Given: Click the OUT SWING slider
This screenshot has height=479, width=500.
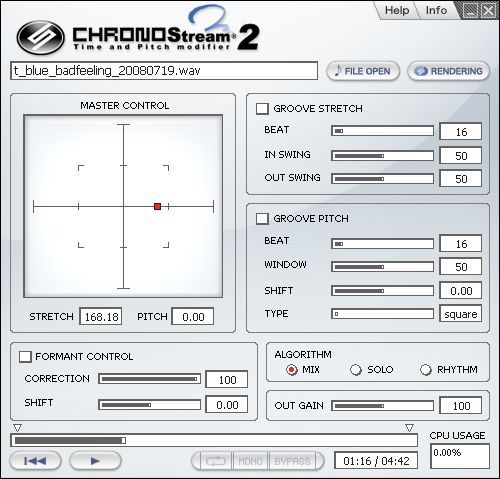Looking at the screenshot, I should click(382, 179).
